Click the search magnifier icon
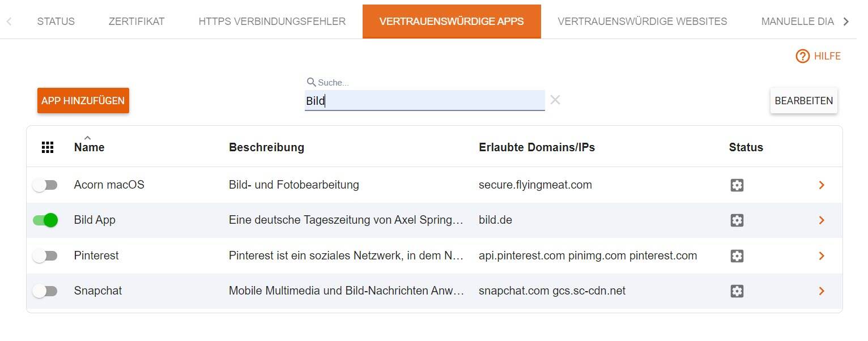The image size is (868, 341). [x=311, y=82]
